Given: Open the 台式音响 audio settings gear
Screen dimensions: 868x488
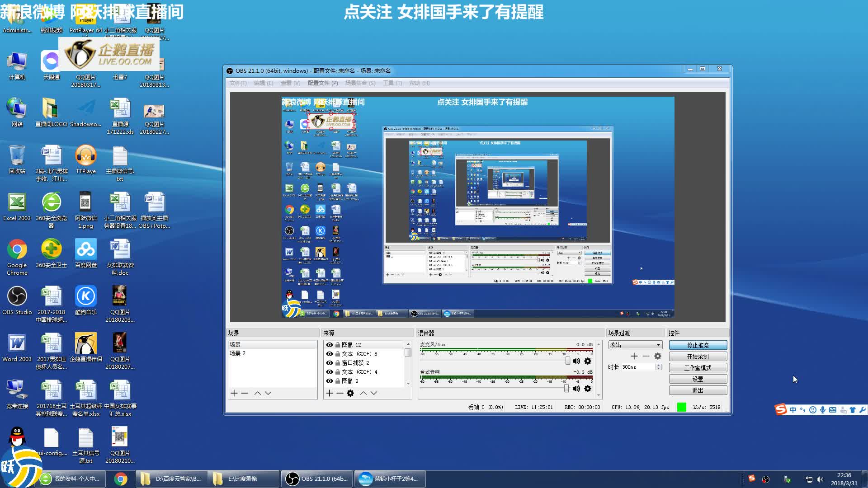Looking at the screenshot, I should click(x=588, y=389).
